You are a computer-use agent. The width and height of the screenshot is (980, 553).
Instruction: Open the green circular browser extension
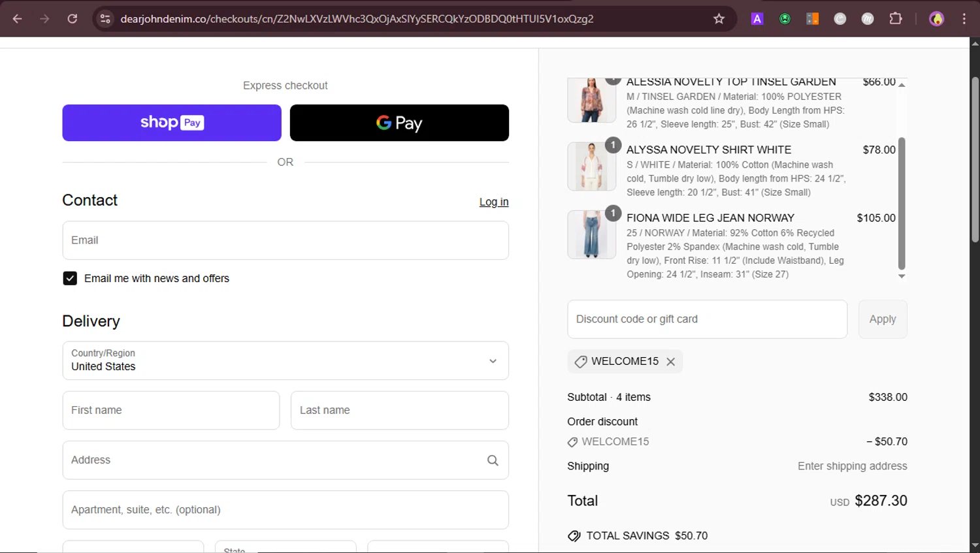pos(785,19)
